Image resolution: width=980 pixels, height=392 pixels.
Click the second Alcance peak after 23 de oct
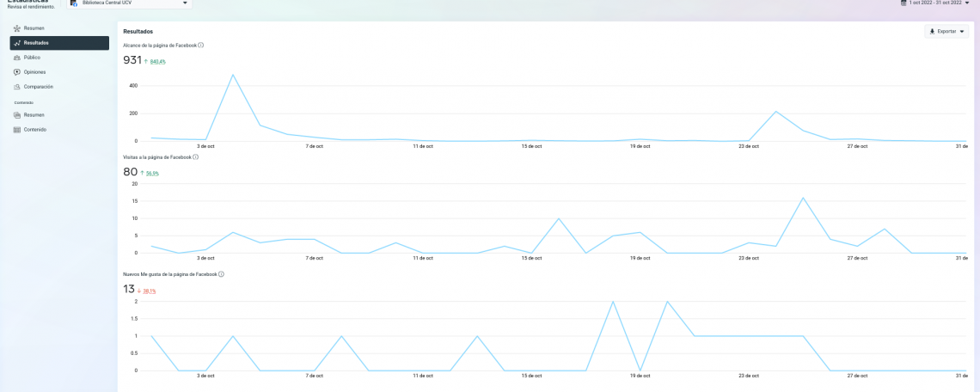click(x=775, y=111)
